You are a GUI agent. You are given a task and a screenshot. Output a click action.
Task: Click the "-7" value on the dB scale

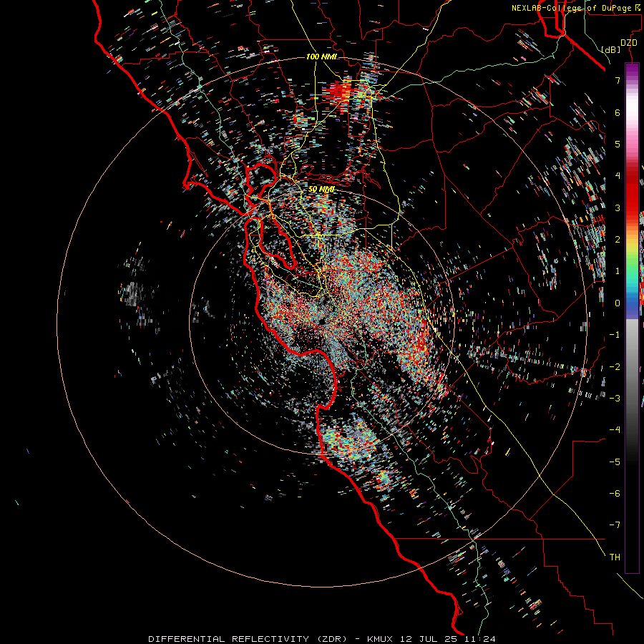[x=615, y=525]
